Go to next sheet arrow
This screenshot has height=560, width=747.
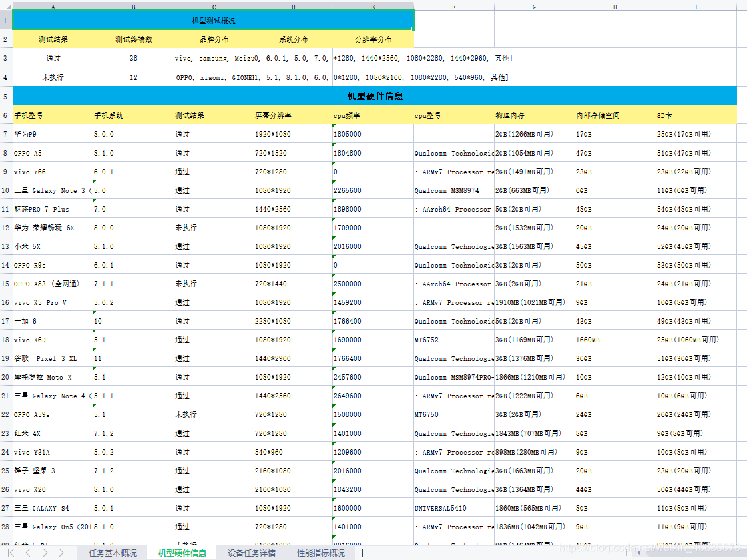click(x=45, y=553)
